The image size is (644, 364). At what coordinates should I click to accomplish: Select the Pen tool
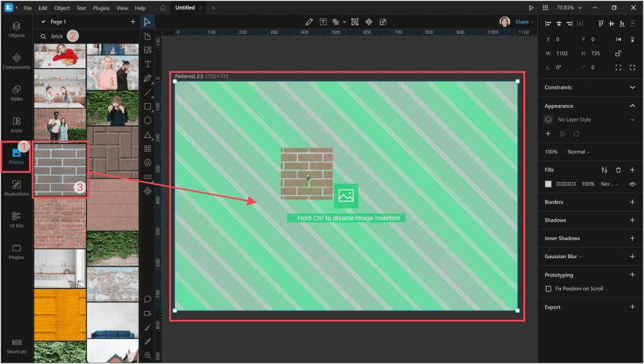click(147, 78)
